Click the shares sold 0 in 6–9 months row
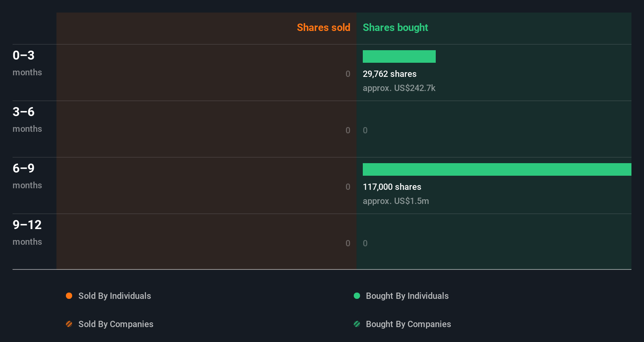 pyautogui.click(x=348, y=187)
